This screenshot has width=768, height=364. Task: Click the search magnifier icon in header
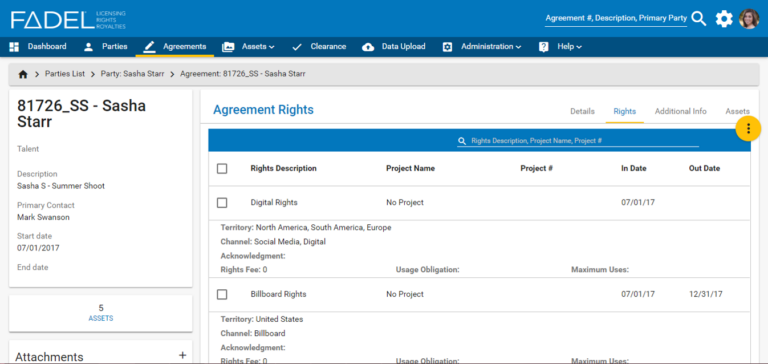pyautogui.click(x=699, y=19)
